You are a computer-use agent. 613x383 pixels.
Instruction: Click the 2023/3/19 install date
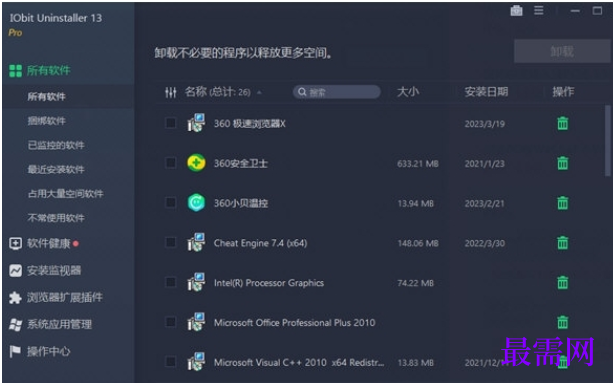pyautogui.click(x=484, y=124)
